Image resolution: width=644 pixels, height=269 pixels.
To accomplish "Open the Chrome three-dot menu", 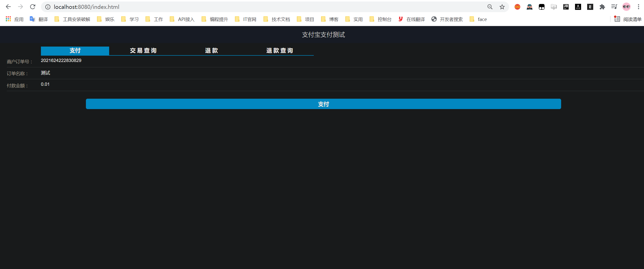I will point(639,7).
